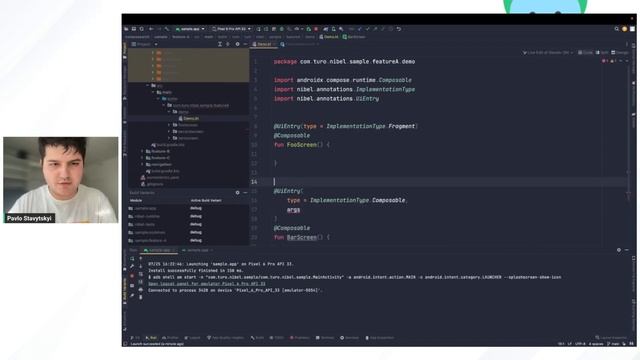Expand the navigation module in the project tree
The height and width of the screenshot is (360, 640).
pyautogui.click(x=142, y=164)
